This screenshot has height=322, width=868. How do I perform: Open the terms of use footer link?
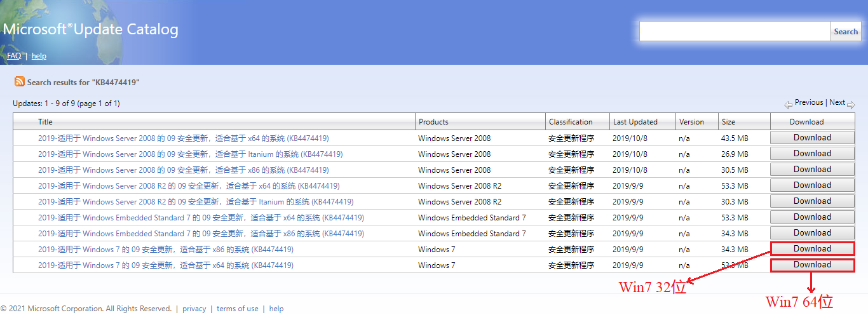coord(237,309)
